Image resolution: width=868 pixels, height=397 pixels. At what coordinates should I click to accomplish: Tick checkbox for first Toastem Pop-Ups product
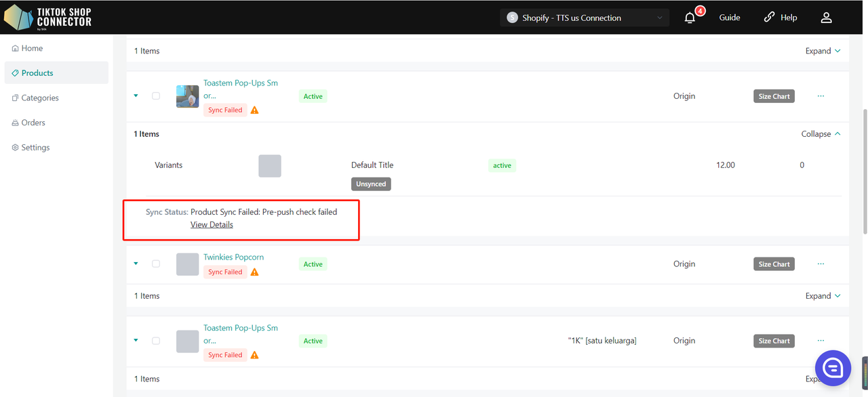(x=156, y=96)
